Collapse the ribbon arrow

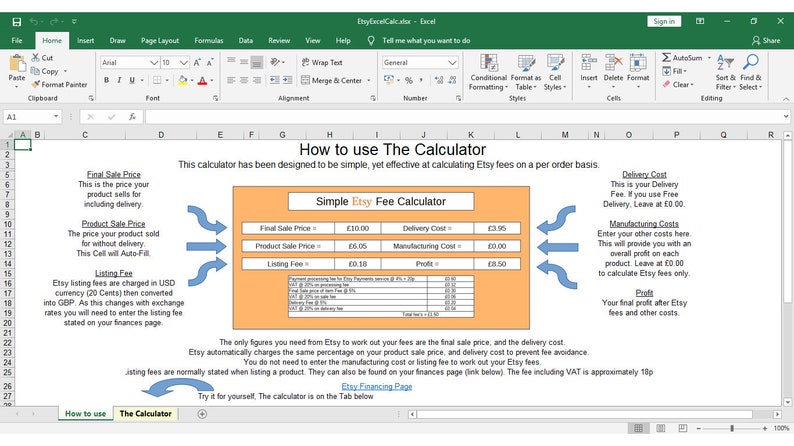(x=786, y=99)
